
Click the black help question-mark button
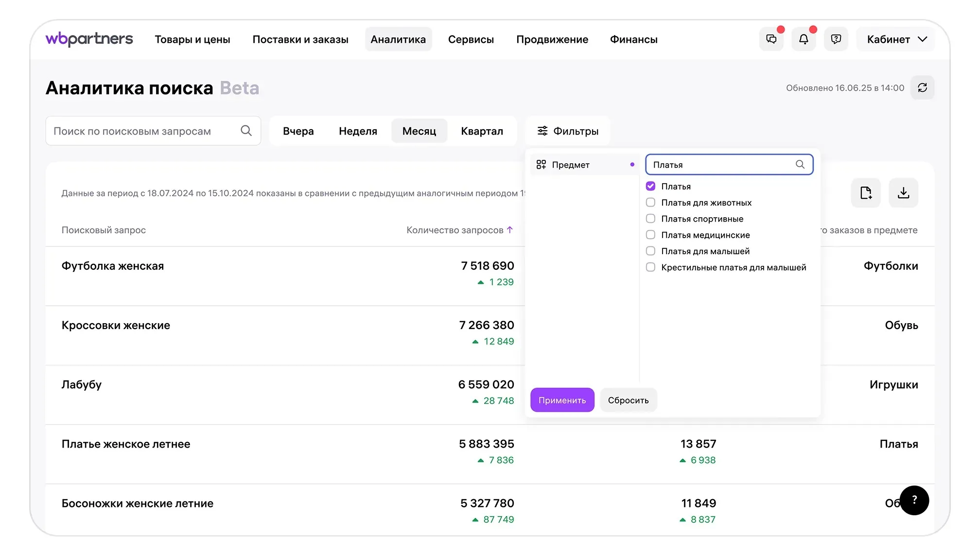coord(914,500)
